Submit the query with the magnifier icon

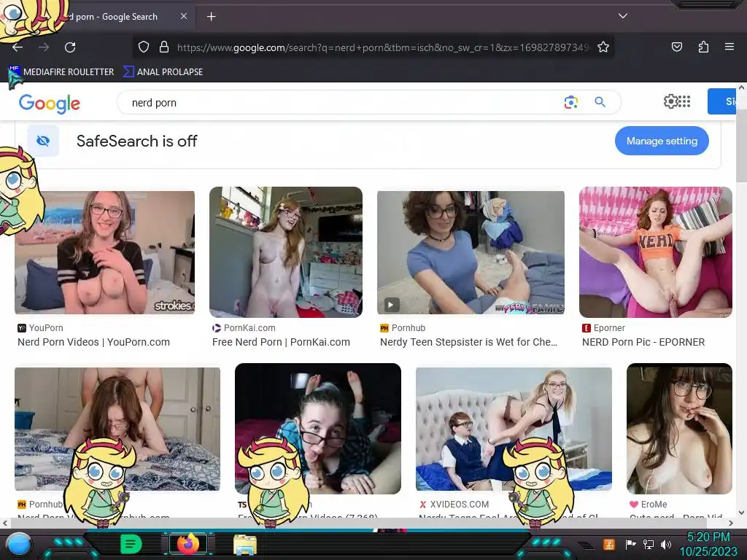pyautogui.click(x=600, y=102)
